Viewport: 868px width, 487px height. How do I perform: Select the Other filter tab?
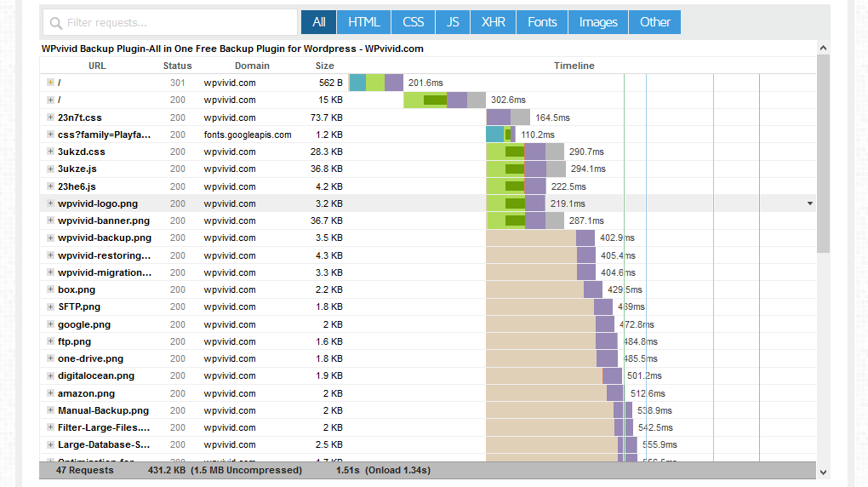click(x=655, y=22)
